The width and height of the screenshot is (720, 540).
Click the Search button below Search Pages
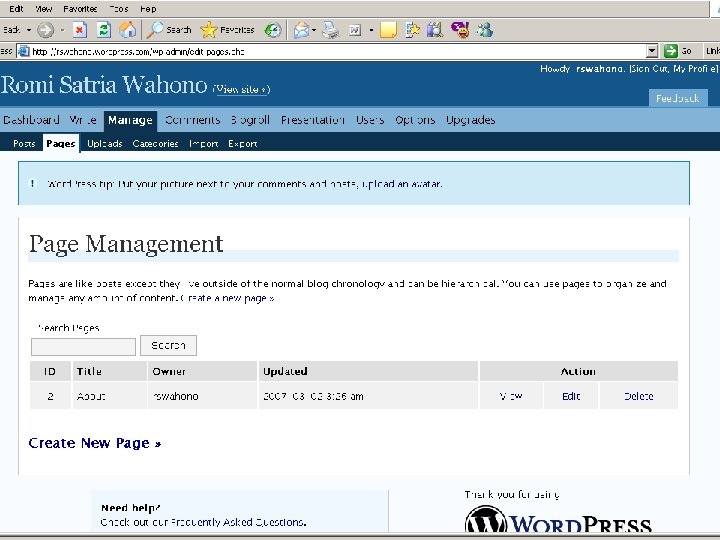click(x=168, y=345)
